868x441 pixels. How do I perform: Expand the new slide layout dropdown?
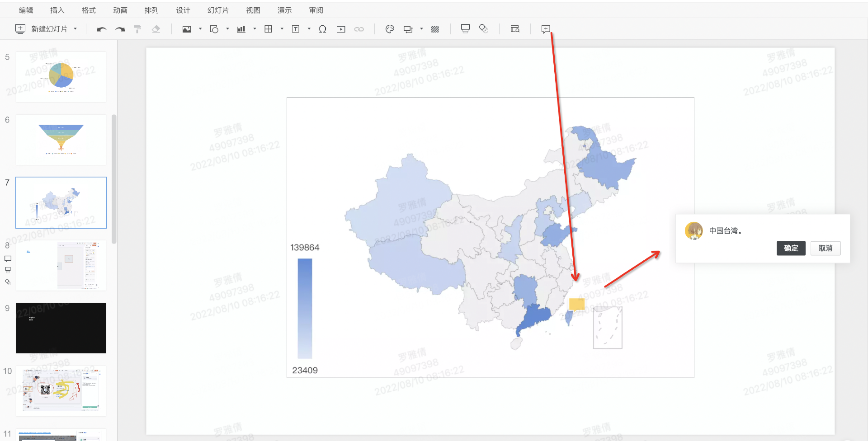75,29
